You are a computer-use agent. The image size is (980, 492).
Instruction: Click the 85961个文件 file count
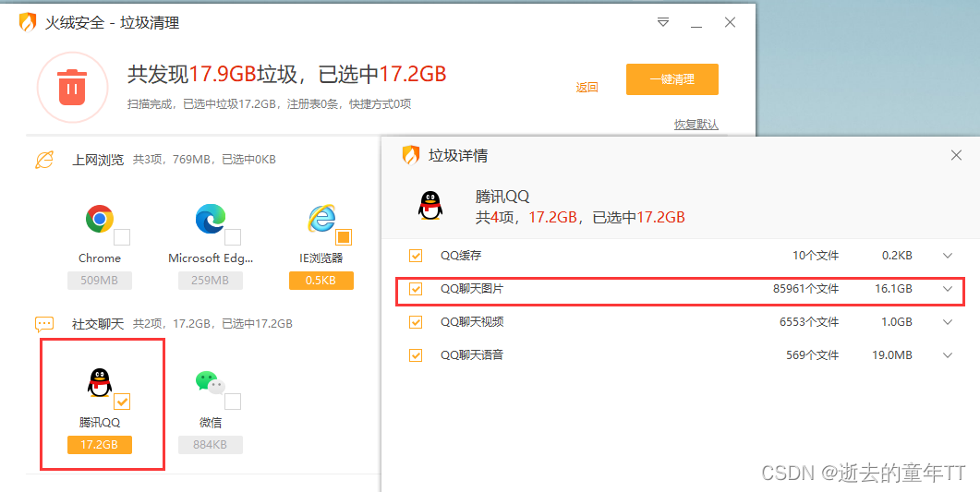coord(805,289)
